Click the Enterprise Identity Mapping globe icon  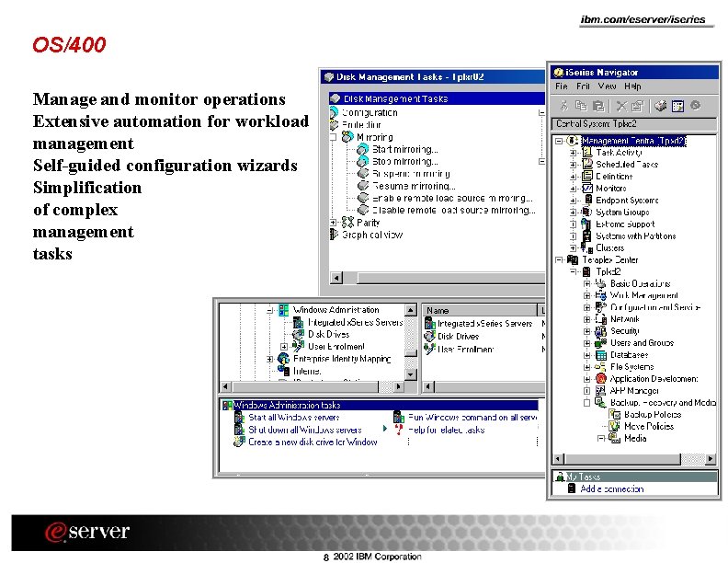[x=283, y=359]
